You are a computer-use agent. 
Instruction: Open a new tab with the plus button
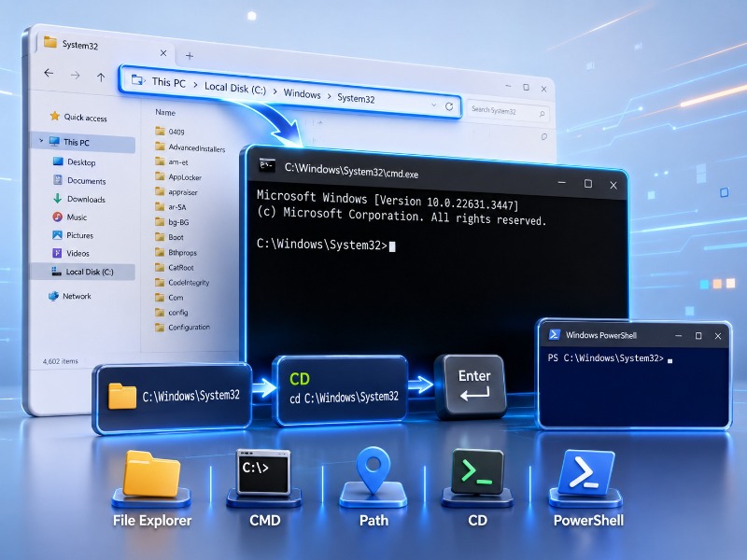pos(190,56)
